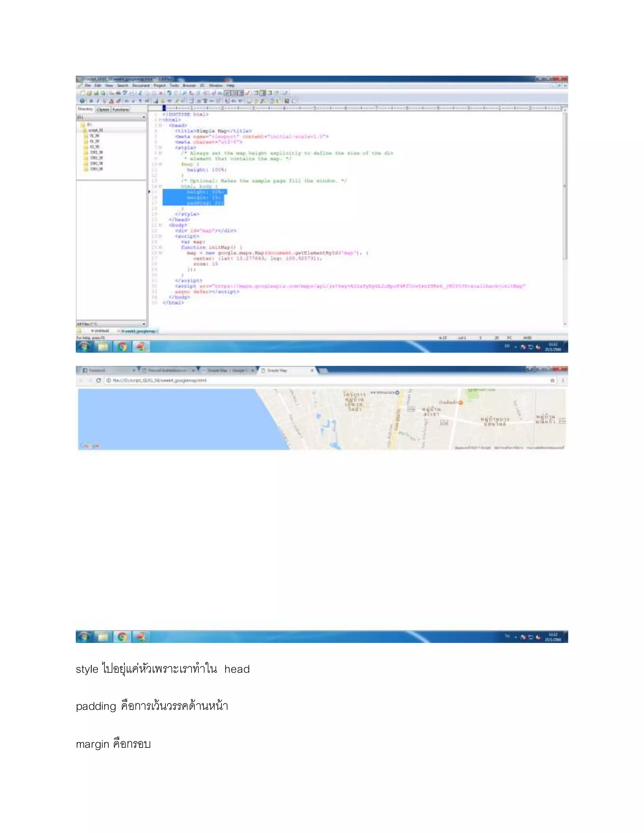
Task: Click the red font color A icon
Action: pyautogui.click(x=111, y=101)
